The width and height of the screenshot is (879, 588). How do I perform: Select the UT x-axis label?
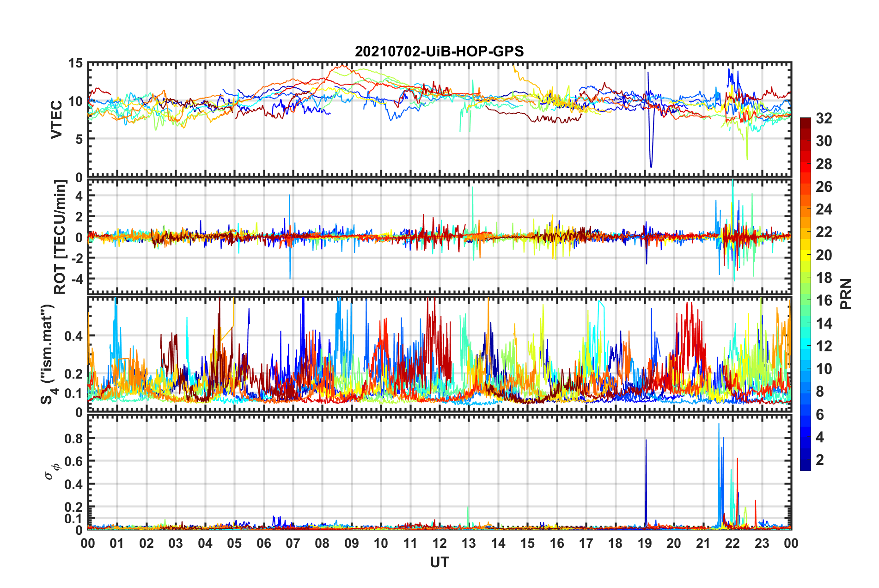point(439,562)
